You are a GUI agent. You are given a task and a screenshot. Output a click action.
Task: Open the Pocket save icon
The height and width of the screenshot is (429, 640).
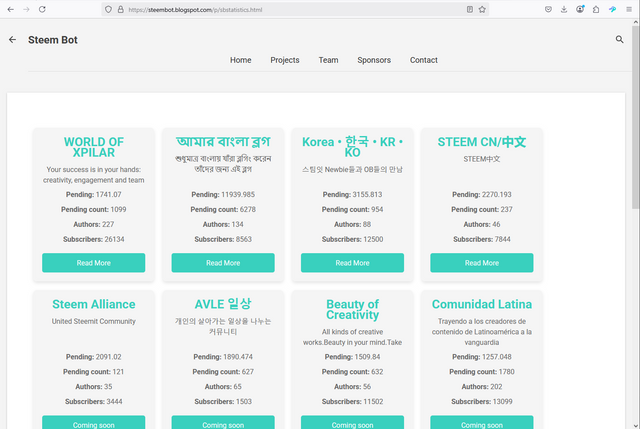[548, 9]
